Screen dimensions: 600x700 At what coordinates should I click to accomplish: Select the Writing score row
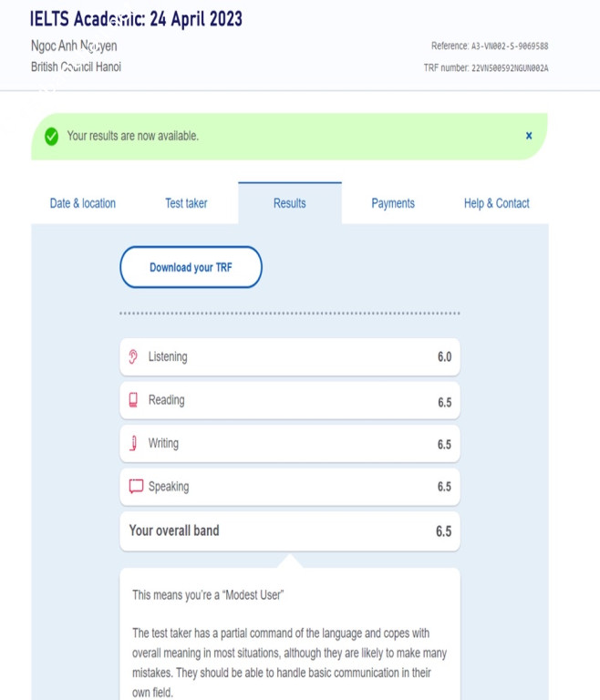click(x=290, y=444)
